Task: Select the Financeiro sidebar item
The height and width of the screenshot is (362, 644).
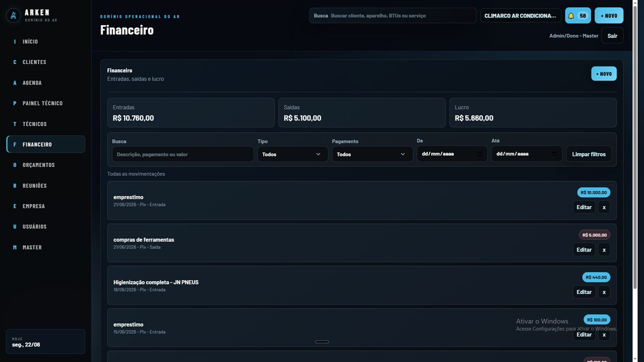Action: [45, 144]
